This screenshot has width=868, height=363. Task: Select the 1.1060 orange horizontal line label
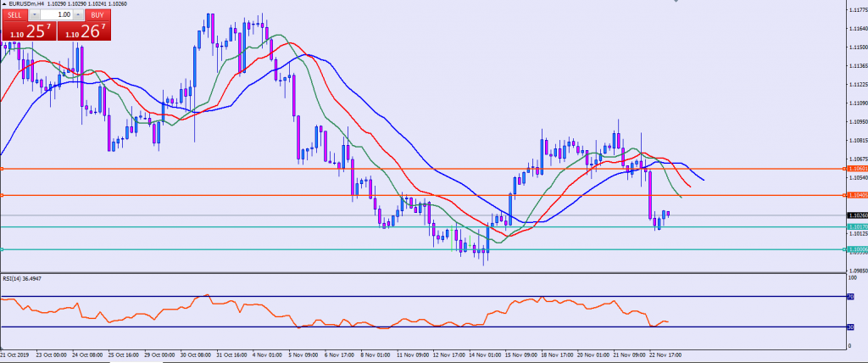(856, 169)
